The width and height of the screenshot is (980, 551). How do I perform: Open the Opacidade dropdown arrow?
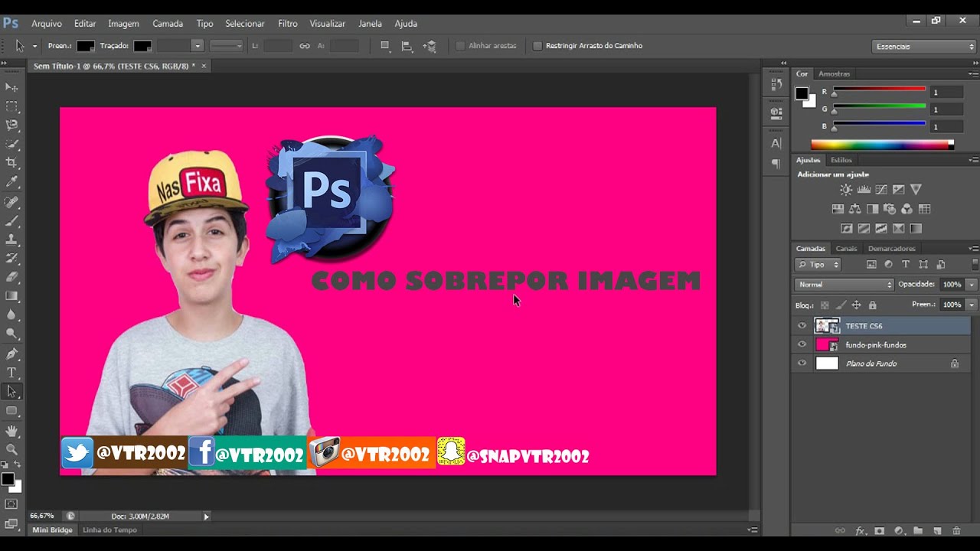972,285
